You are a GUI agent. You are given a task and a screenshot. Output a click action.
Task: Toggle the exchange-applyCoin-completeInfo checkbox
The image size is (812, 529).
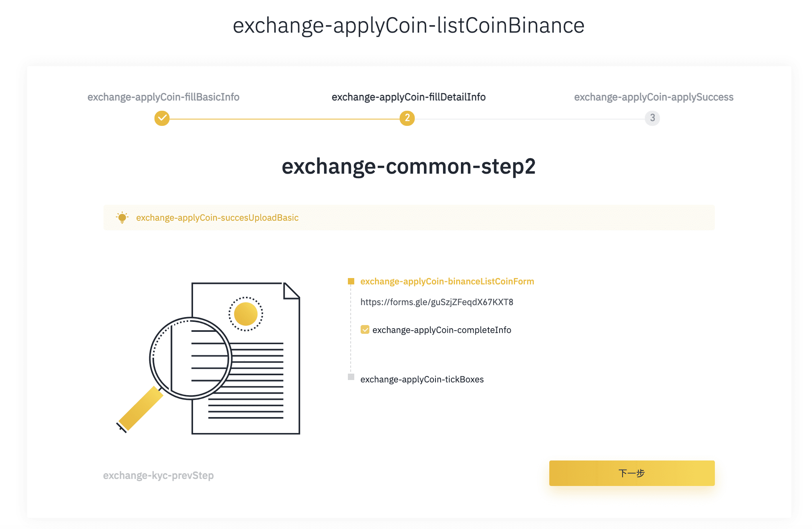coord(365,330)
